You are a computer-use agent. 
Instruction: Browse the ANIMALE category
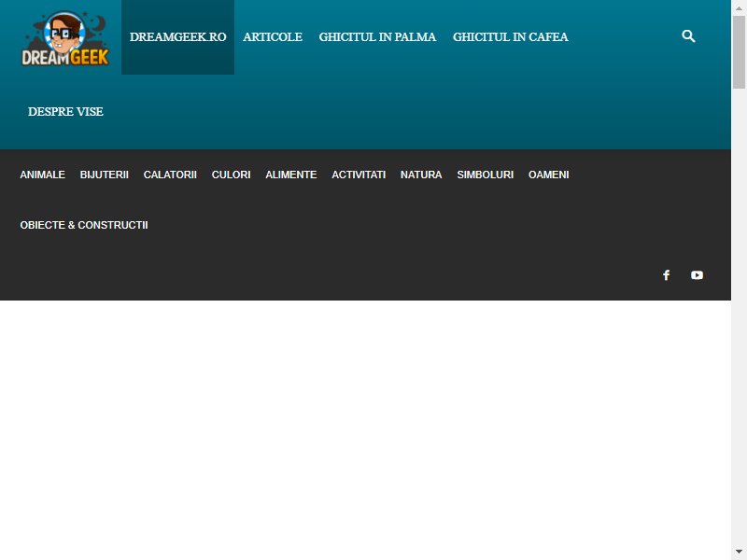click(x=42, y=175)
